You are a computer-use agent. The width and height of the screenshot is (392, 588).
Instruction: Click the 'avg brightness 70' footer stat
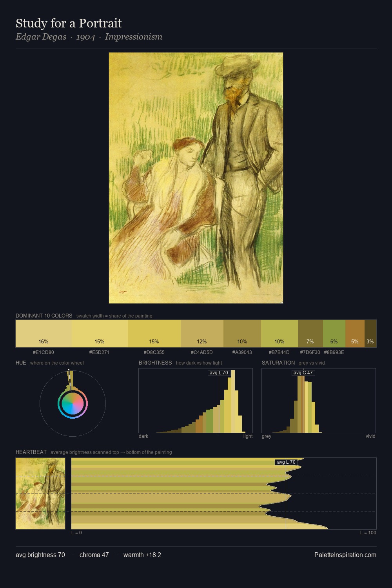pyautogui.click(x=40, y=555)
